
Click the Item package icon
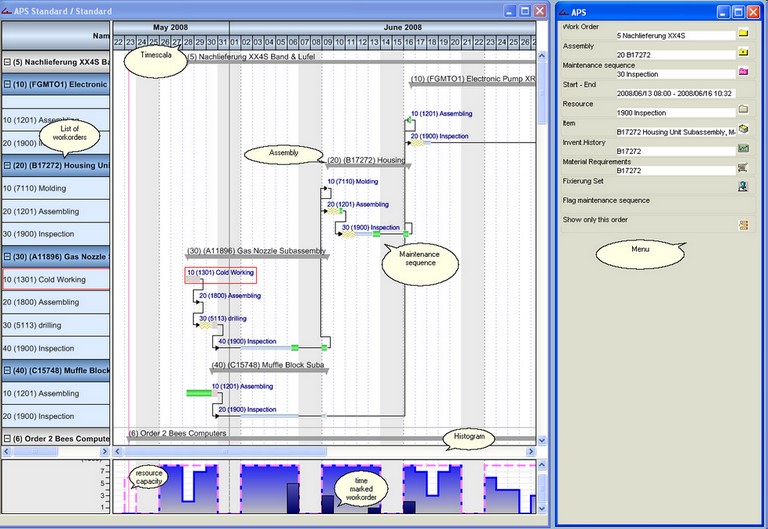click(x=743, y=129)
